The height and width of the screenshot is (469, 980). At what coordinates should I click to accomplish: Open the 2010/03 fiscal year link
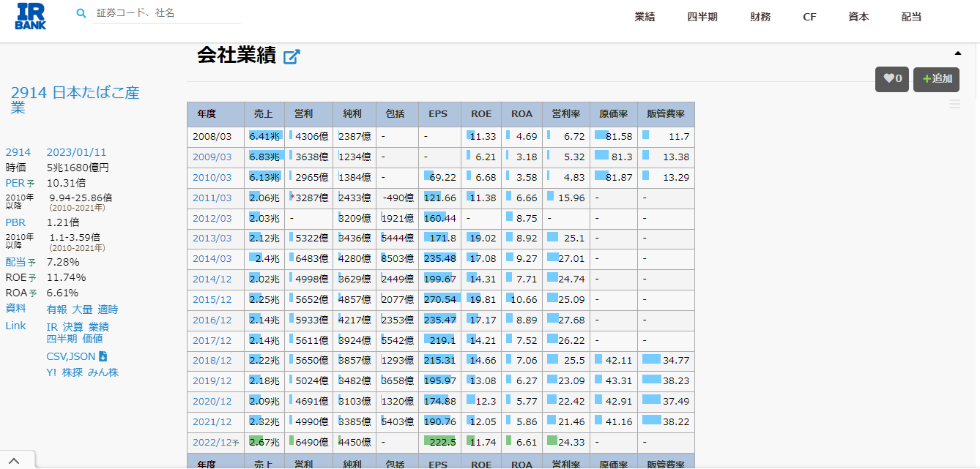(212, 178)
